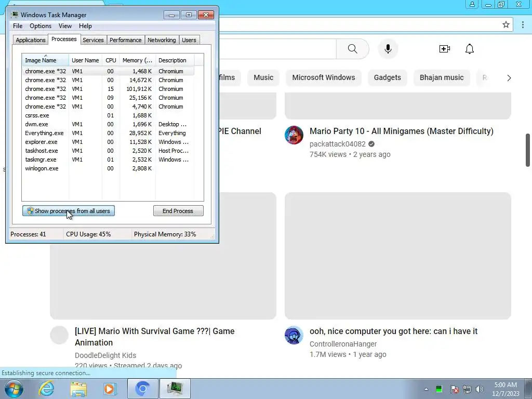This screenshot has height=399, width=532.
Task: Click taskbar clock showing 5:00 AM
Action: [x=506, y=389]
